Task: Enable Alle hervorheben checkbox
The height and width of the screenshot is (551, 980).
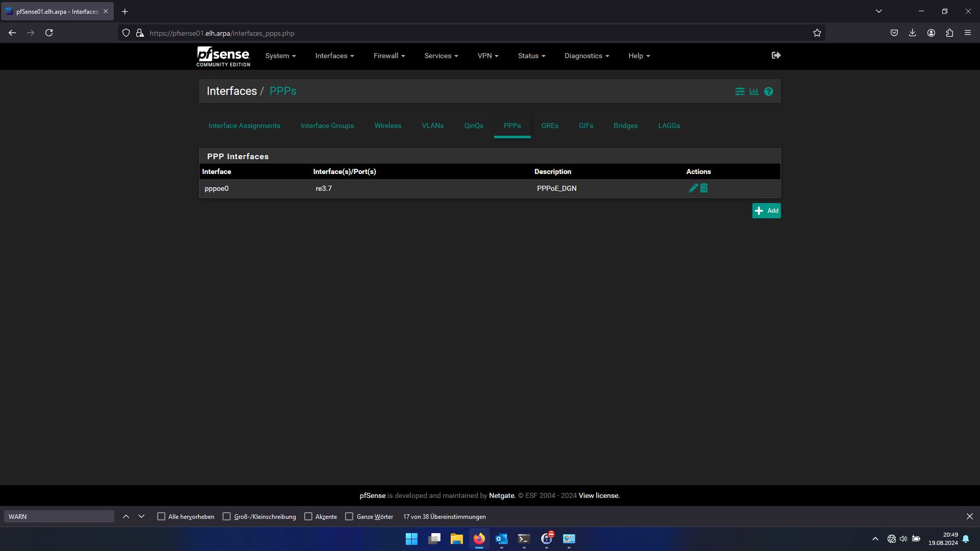Action: pos(161,517)
